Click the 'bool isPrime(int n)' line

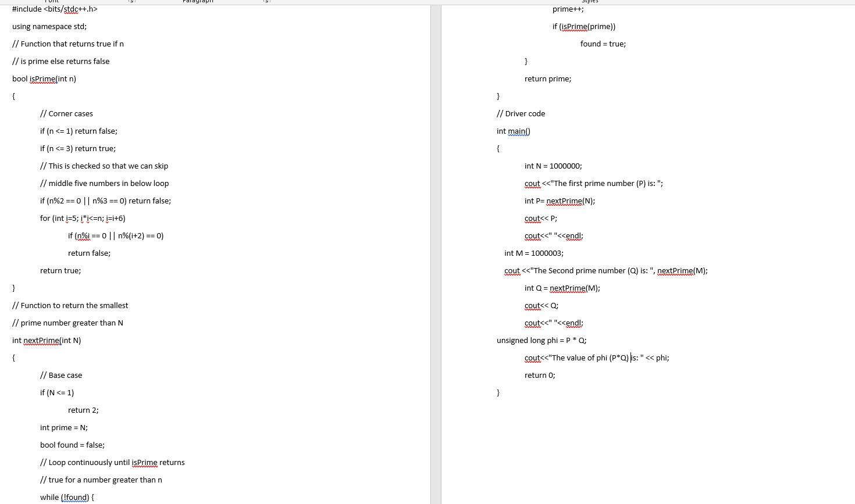[x=44, y=78]
